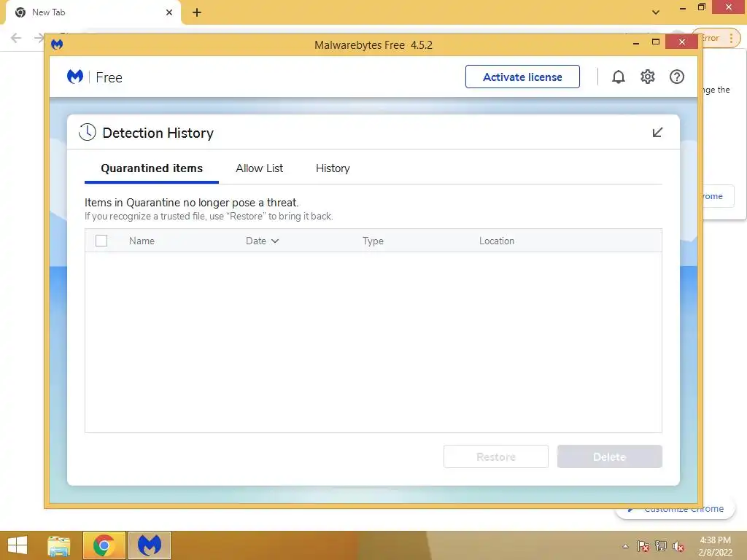Open the Windows Start menu
Viewport: 747px width, 560px height.
[x=18, y=545]
